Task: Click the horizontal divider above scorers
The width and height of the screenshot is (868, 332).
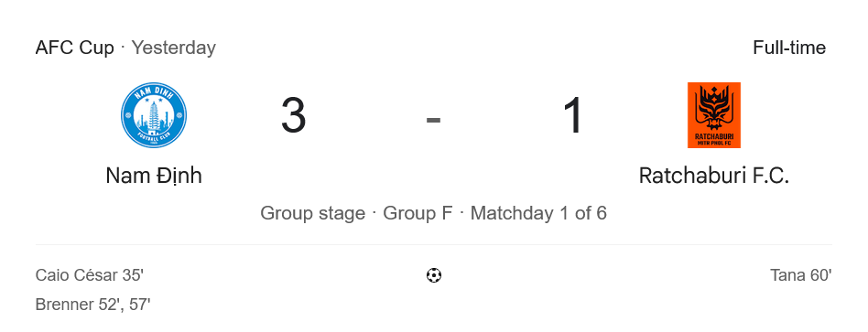Action: coord(434,244)
